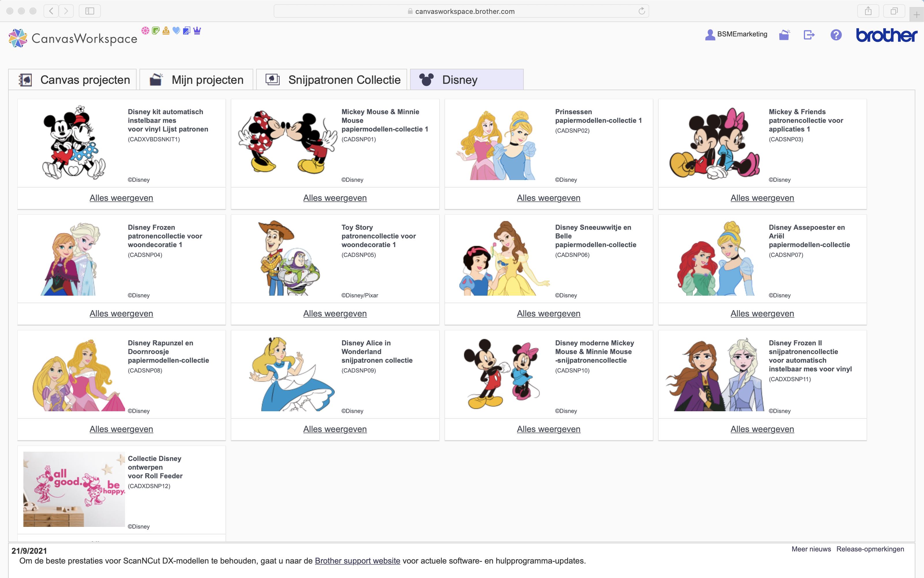Screen dimensions: 924x578
Task: Click Alles weergeven under moderne Mickey CADSNP10
Action: (x=549, y=429)
